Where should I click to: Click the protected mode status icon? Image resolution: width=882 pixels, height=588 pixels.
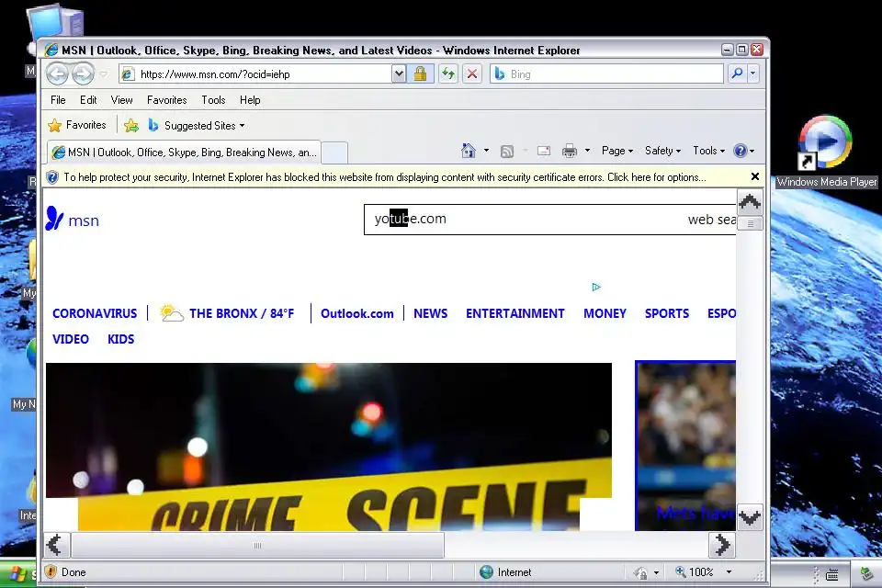click(x=640, y=572)
